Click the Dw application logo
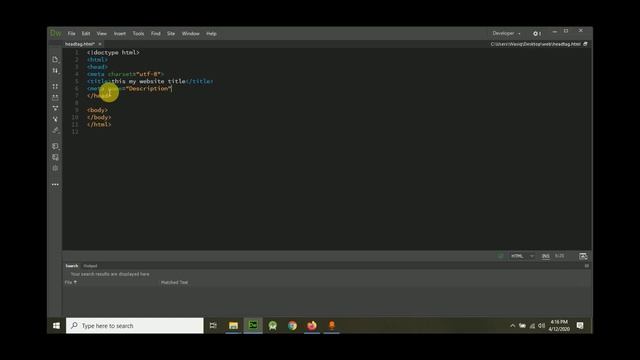This screenshot has height=360, width=640. click(x=56, y=33)
